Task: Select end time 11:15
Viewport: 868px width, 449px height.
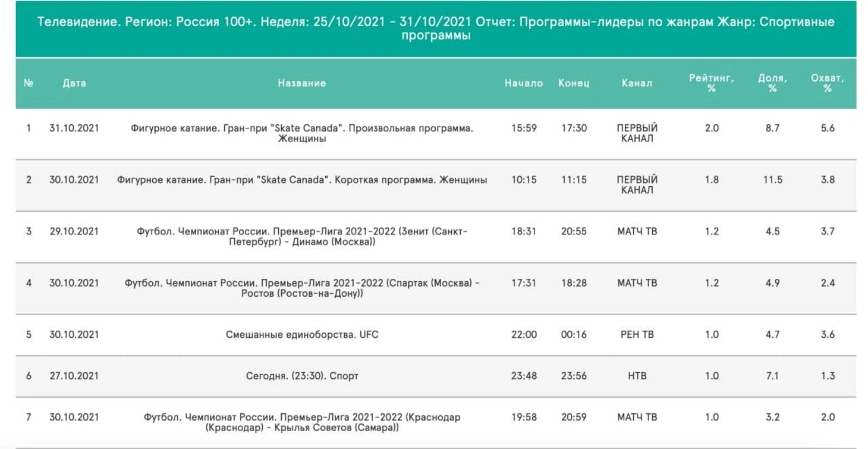Action: [574, 180]
